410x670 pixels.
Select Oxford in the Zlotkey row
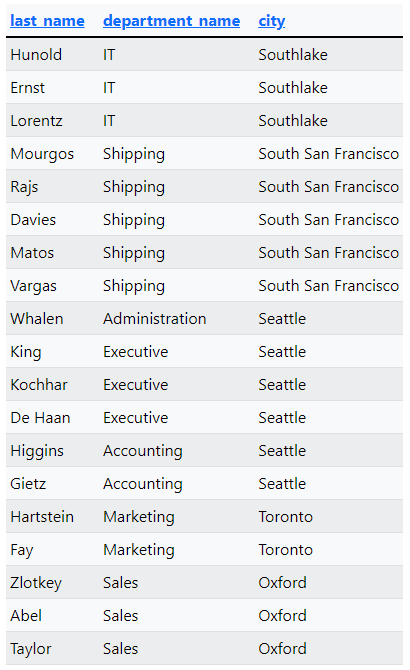click(282, 583)
